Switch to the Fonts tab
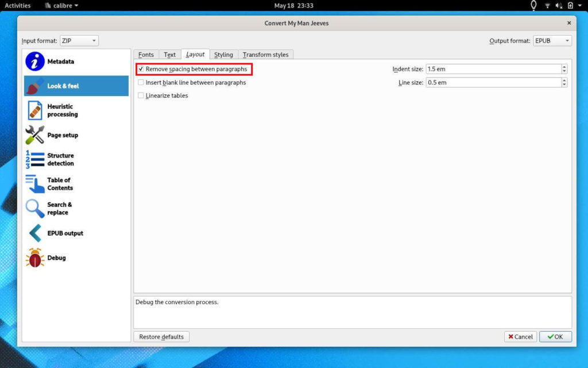Screen dimensions: 588x368 click(x=146, y=55)
